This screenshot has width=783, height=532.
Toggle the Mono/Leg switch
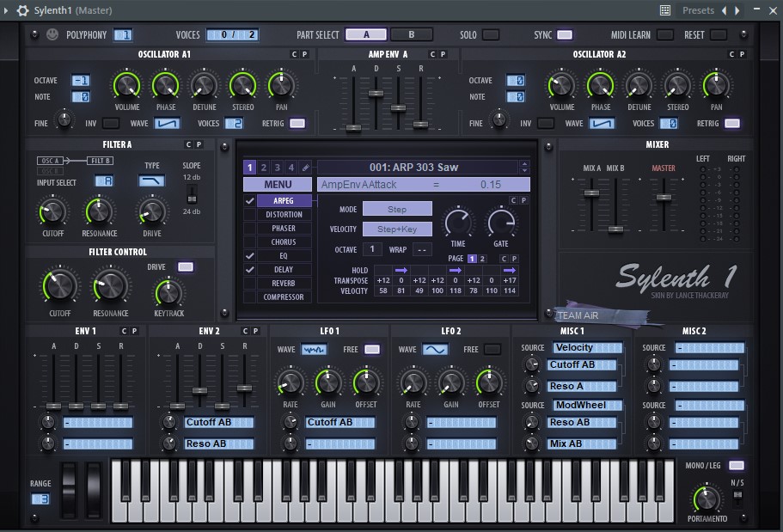(x=736, y=465)
